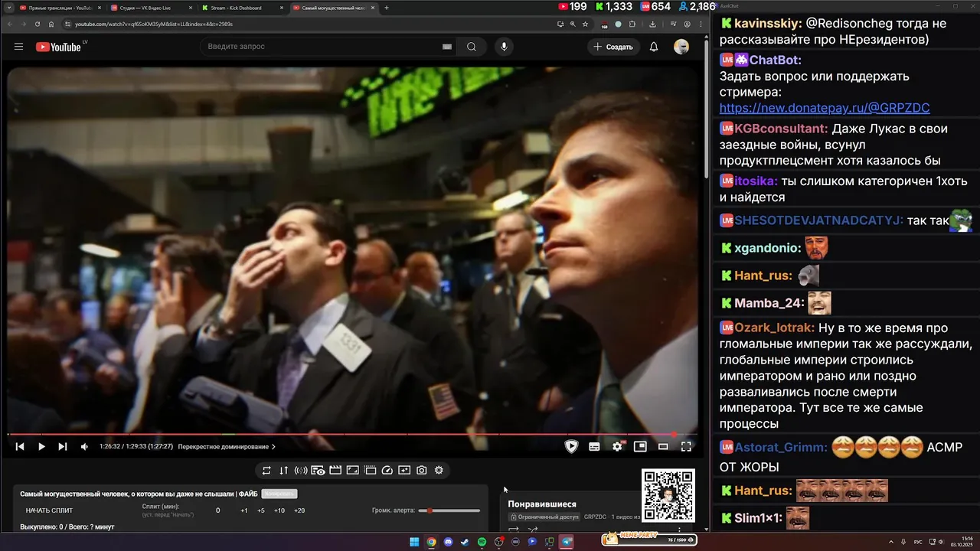The width and height of the screenshot is (980, 551).
Task: Open the YouTube hamburger guide menu
Action: [18, 47]
